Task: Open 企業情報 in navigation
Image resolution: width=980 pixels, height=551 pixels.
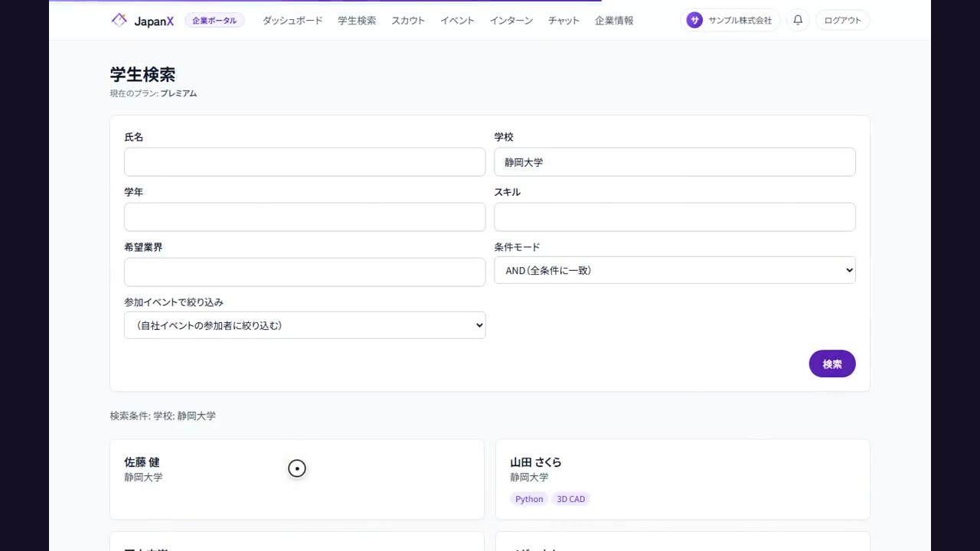Action: [x=614, y=21]
